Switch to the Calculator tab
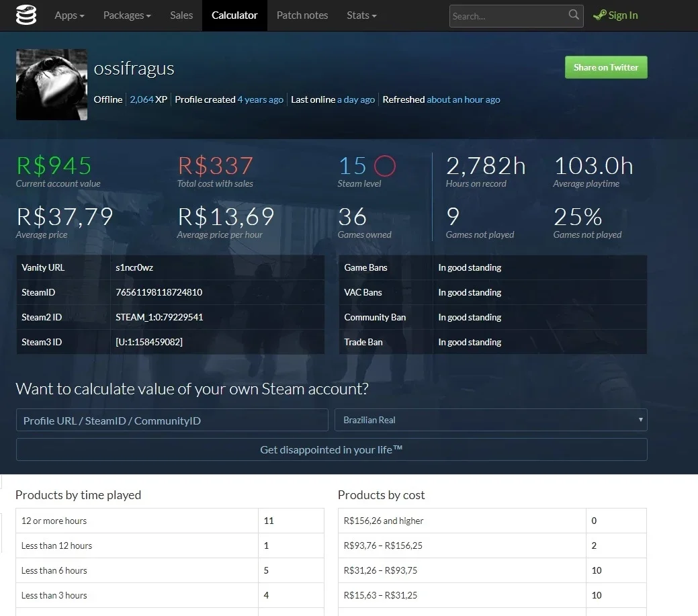The image size is (698, 616). [234, 15]
